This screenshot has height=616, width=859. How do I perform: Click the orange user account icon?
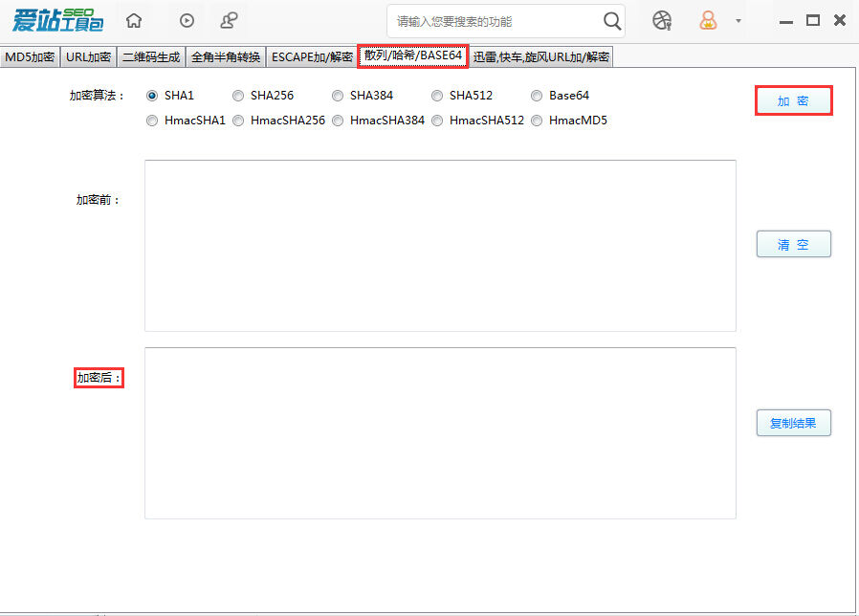[708, 20]
